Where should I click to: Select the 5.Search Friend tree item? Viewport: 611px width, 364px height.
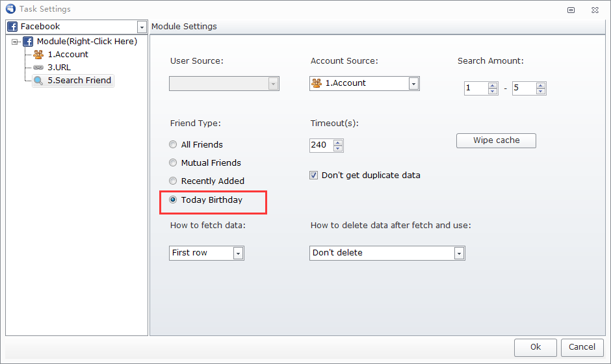click(x=79, y=81)
